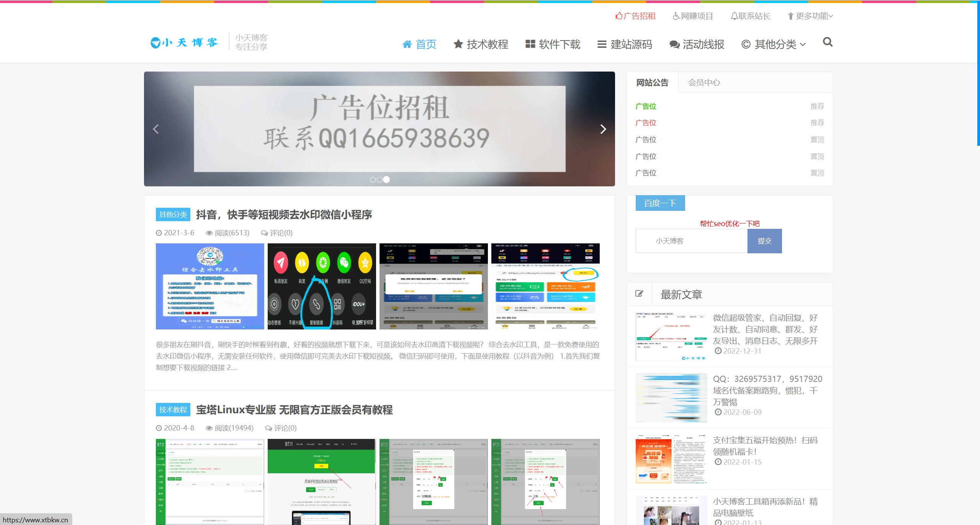The height and width of the screenshot is (525, 980).
Task: Click the 2021-3-6 date text
Action: click(x=179, y=233)
